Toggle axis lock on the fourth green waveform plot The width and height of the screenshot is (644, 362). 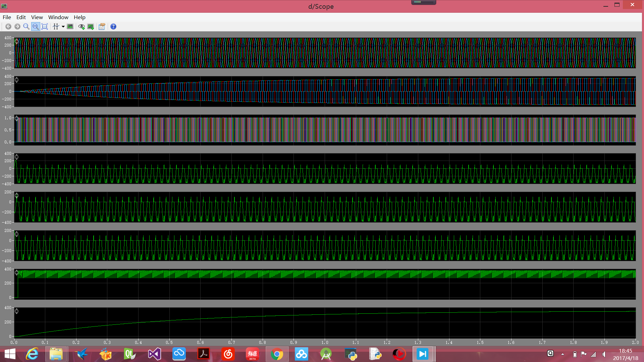(16, 157)
